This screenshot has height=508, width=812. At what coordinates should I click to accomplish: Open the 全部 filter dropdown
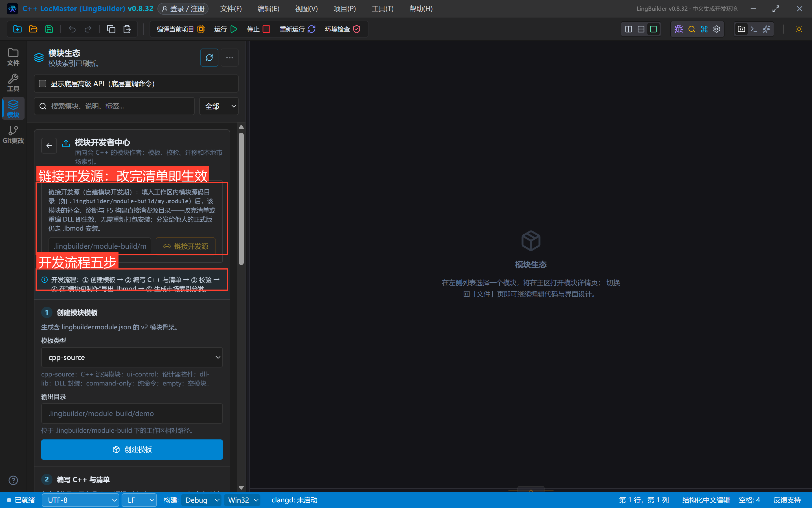point(219,106)
